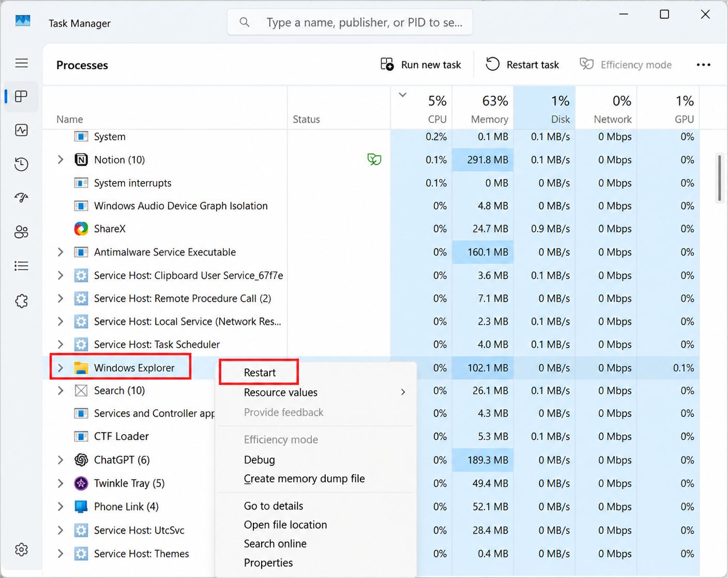Click the ChatGPT app icon
The height and width of the screenshot is (578, 728).
click(81, 460)
